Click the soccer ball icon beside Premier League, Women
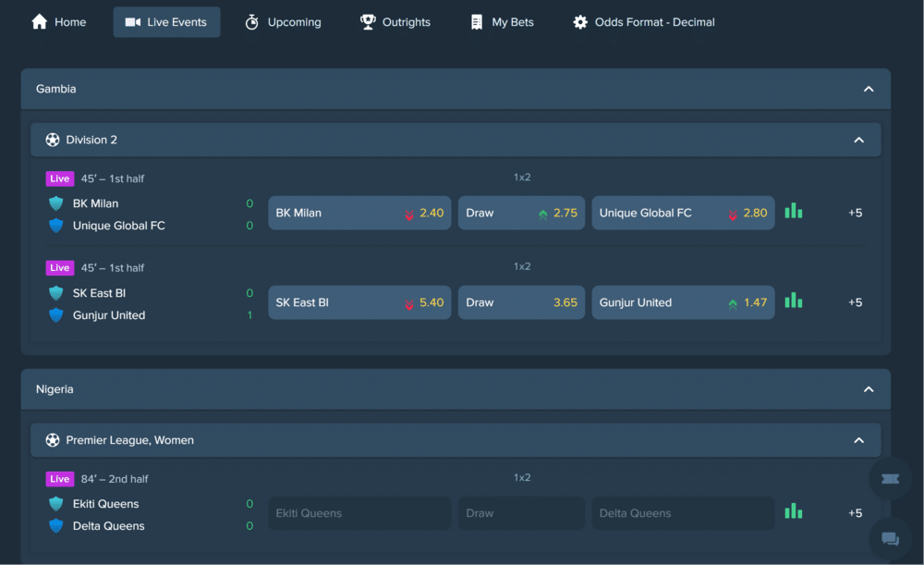The height and width of the screenshot is (565, 924). click(53, 440)
